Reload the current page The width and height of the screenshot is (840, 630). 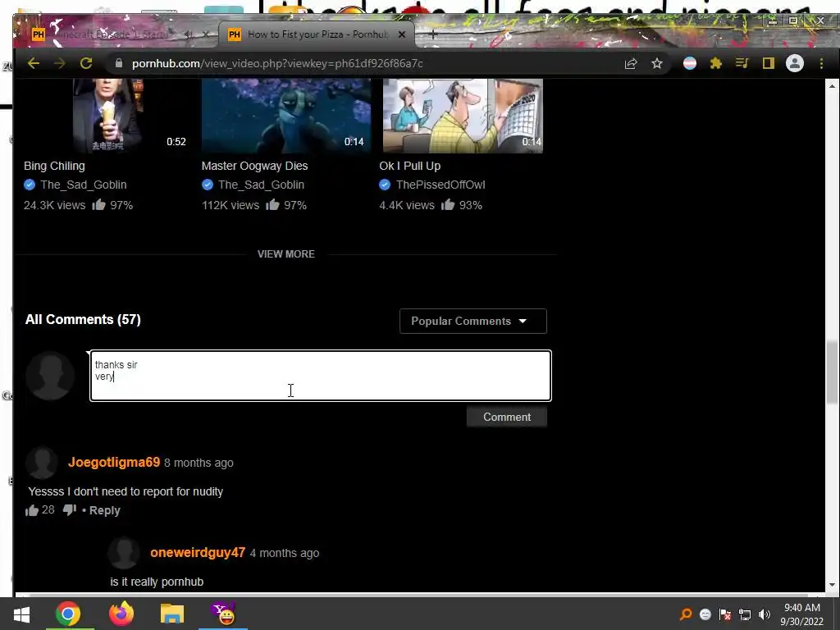pos(85,63)
